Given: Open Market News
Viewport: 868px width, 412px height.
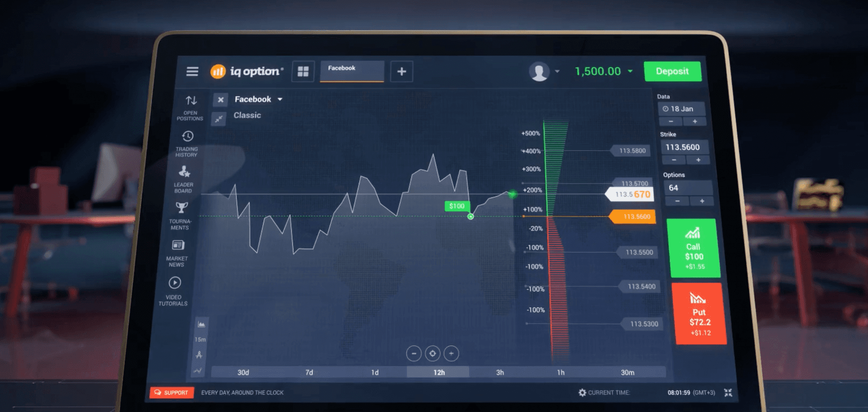Looking at the screenshot, I should pos(177,253).
